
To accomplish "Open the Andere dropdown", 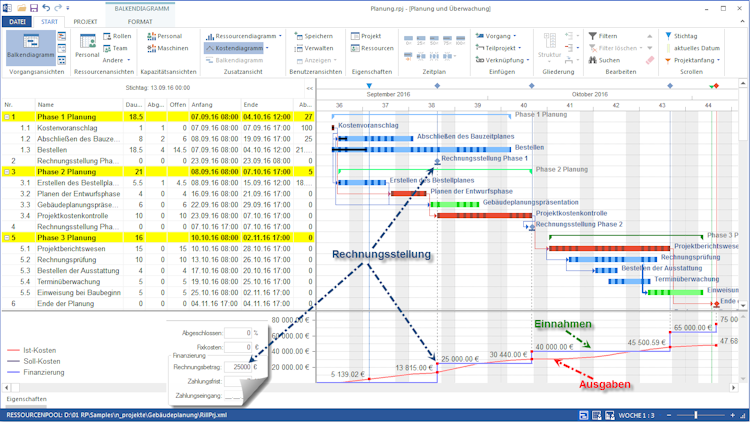I will point(116,60).
